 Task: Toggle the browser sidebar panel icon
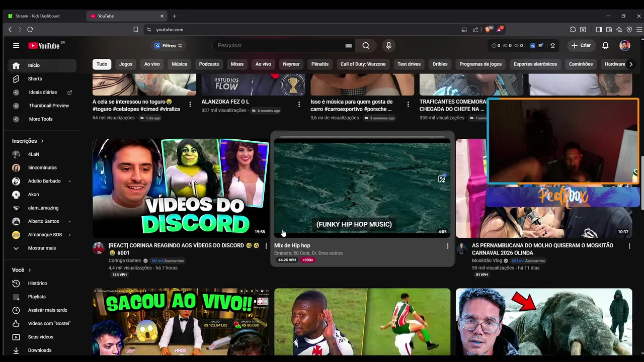point(599,30)
